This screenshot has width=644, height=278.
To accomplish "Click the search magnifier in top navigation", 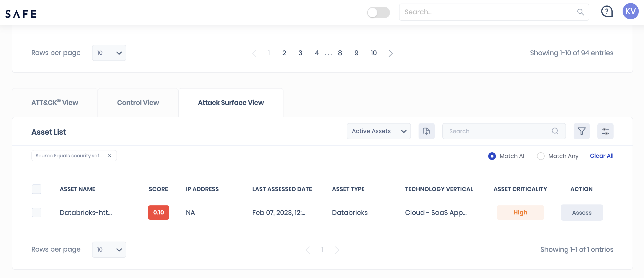I will [x=580, y=11].
